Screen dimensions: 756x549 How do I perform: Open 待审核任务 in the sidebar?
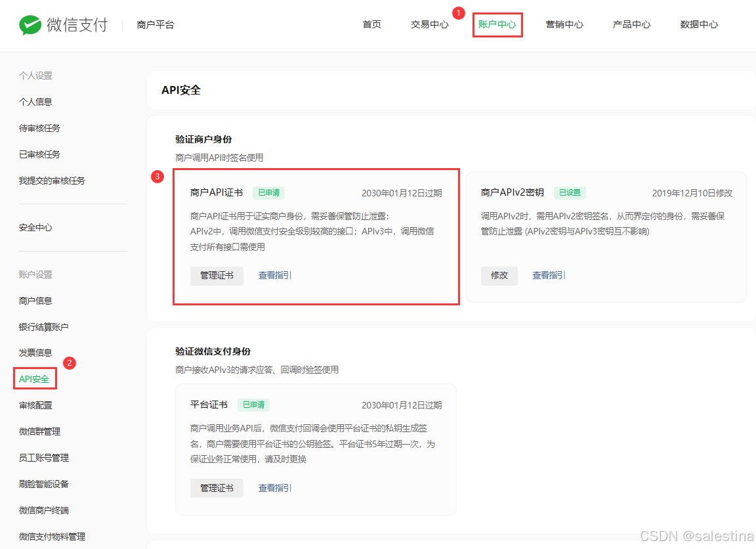(39, 128)
